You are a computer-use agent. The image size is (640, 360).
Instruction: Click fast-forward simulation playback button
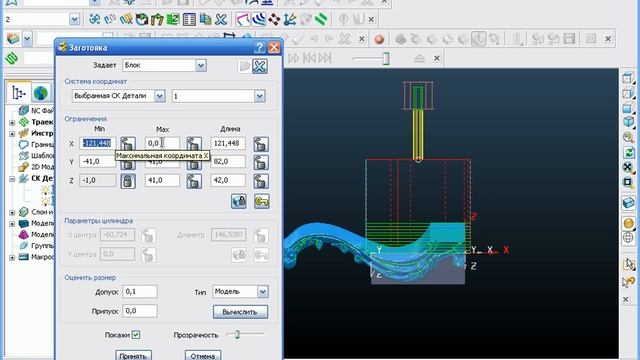(293, 58)
